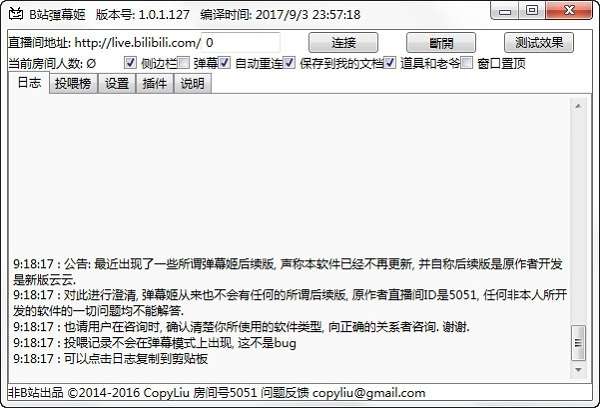
Task: Click the 测试效果 button
Action: tap(539, 42)
